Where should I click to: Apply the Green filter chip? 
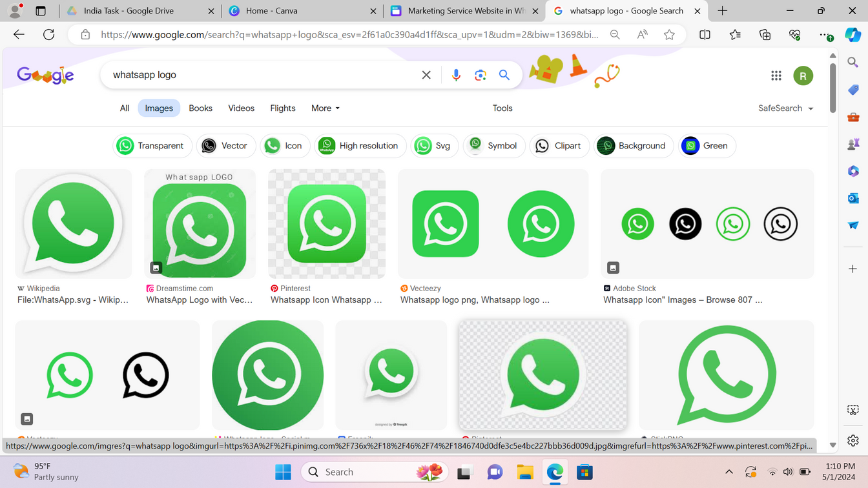pyautogui.click(x=707, y=146)
